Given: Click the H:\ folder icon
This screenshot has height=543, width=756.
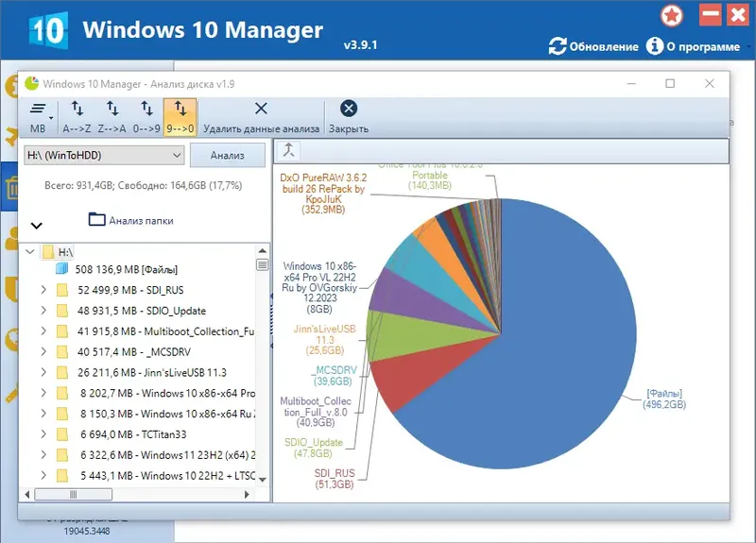Looking at the screenshot, I should [x=48, y=251].
